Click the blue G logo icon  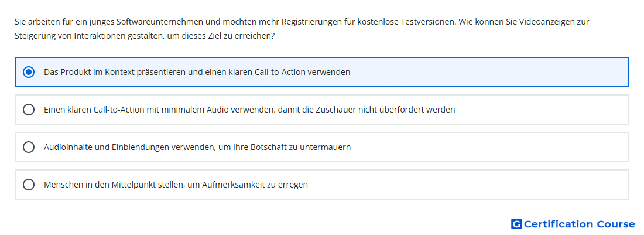(x=516, y=224)
